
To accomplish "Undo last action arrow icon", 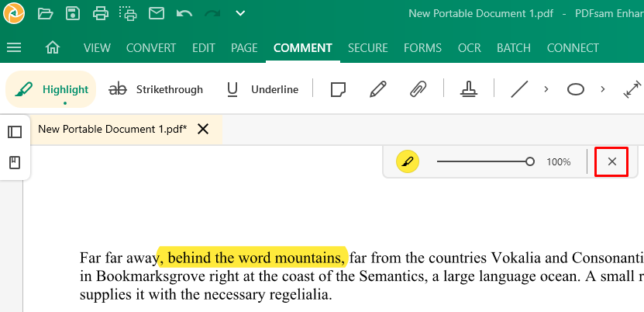I will point(184,13).
